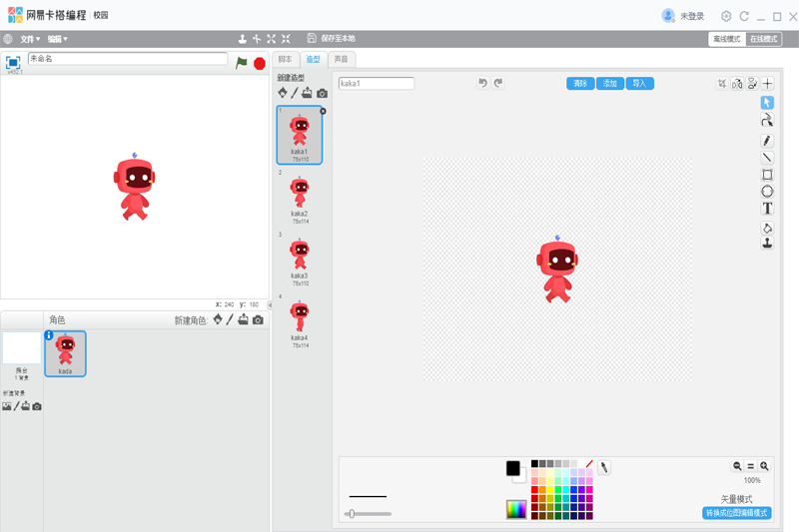
Task: Pick the paint bucket fill tool
Action: (767, 228)
